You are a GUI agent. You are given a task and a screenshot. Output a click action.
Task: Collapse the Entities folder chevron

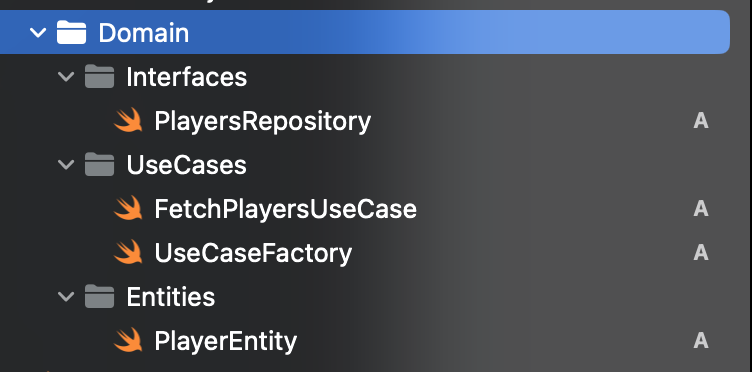(x=66, y=296)
